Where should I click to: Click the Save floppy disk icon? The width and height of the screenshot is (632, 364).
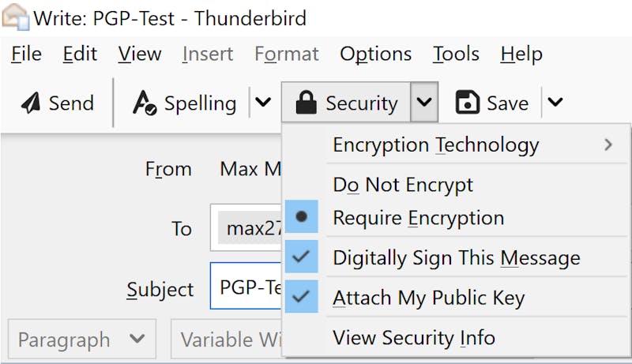click(x=467, y=103)
